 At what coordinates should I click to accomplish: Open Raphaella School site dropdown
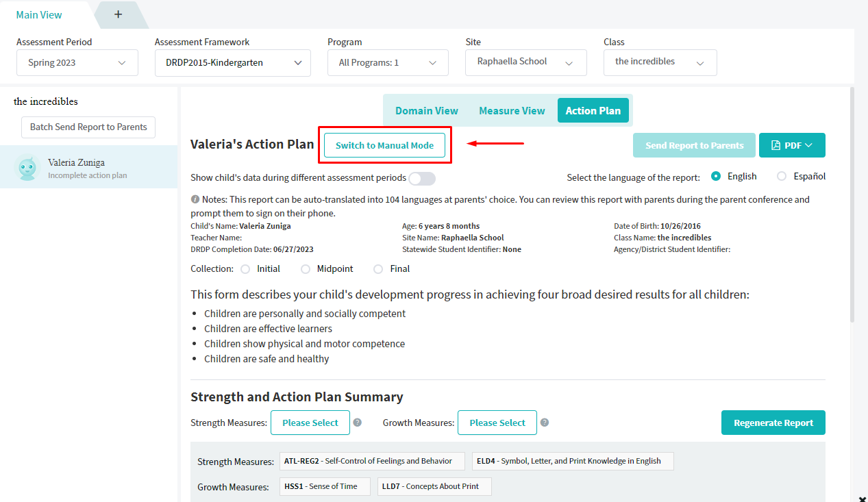click(x=526, y=62)
